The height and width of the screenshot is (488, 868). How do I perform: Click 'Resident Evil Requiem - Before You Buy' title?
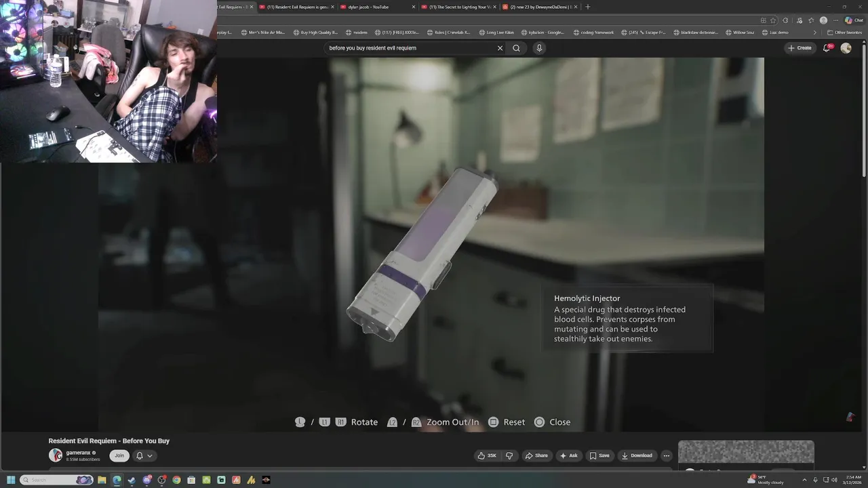tap(108, 441)
